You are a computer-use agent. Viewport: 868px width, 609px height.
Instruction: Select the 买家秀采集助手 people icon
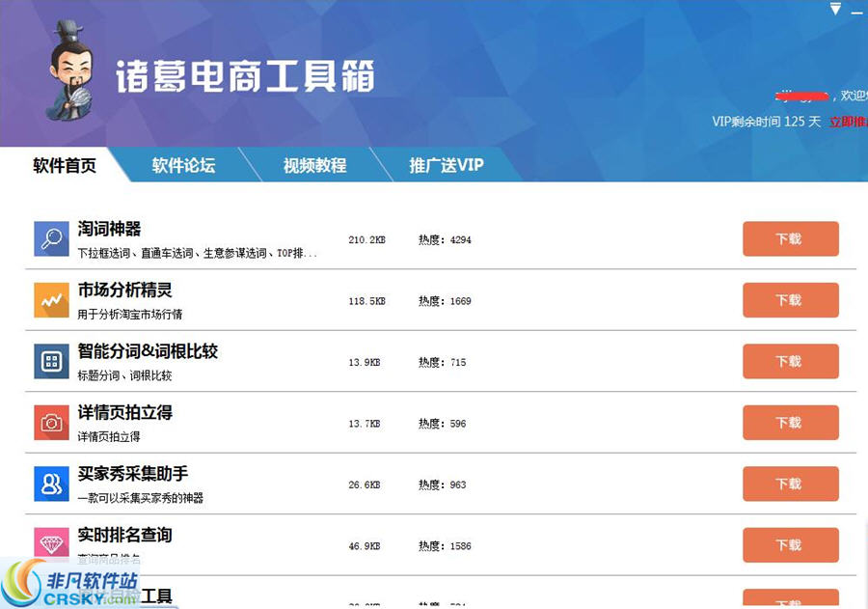coord(51,484)
